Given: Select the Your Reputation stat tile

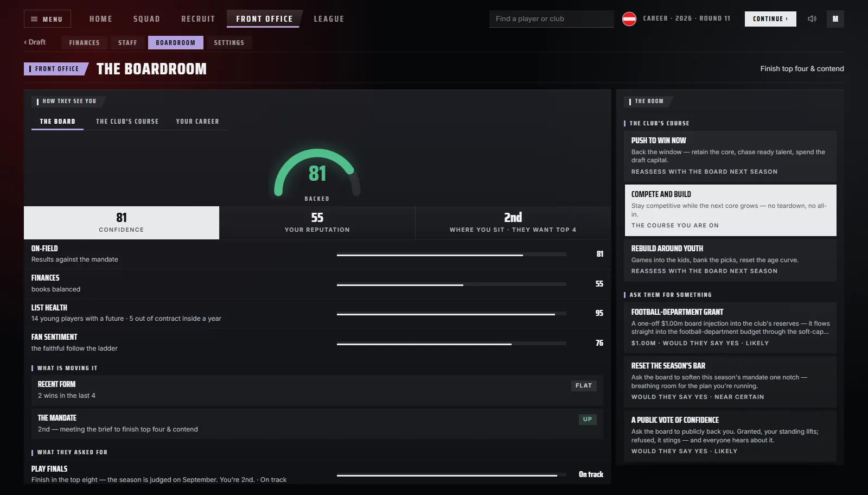Looking at the screenshot, I should [317, 223].
